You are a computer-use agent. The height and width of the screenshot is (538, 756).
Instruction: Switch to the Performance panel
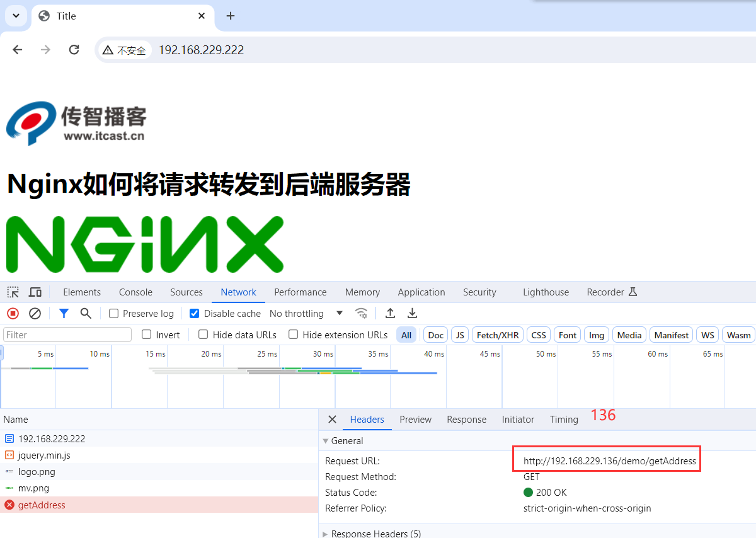pyautogui.click(x=301, y=292)
